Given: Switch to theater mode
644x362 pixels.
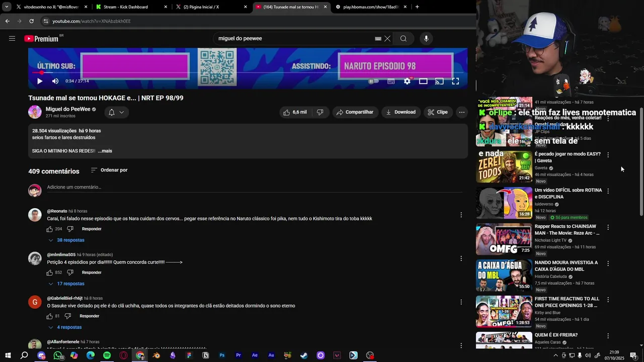Looking at the screenshot, I should click(423, 81).
